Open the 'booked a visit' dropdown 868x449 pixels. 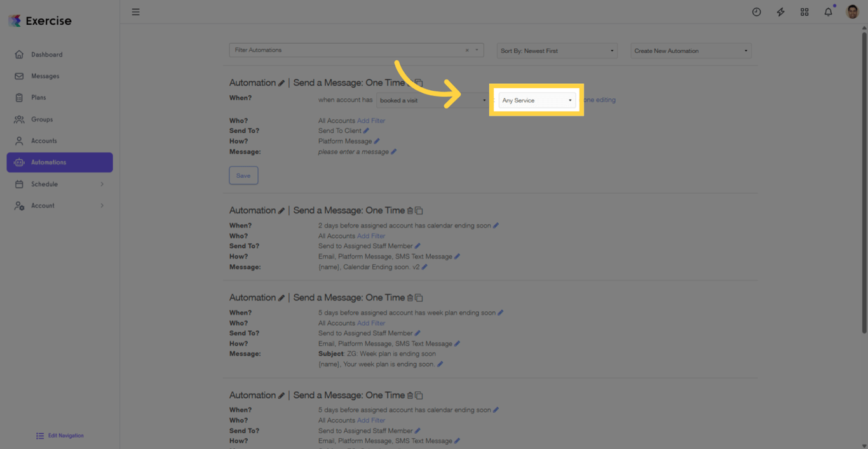[x=432, y=100]
